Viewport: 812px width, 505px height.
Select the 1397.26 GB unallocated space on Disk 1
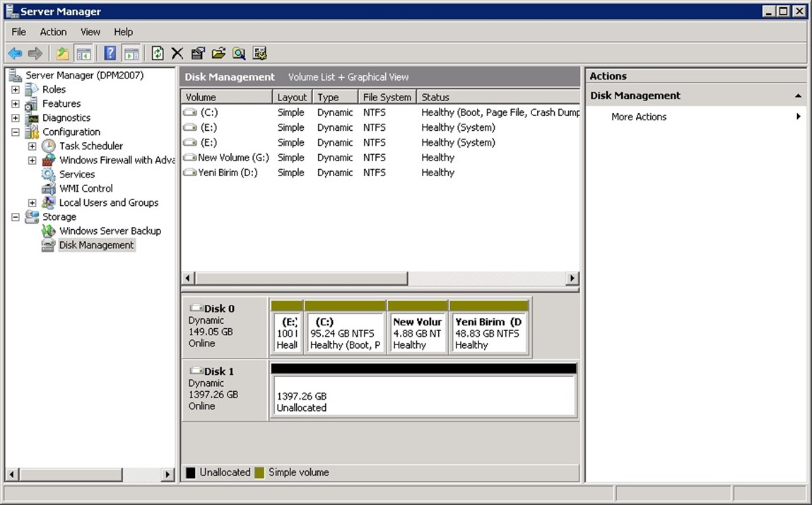[423, 397]
